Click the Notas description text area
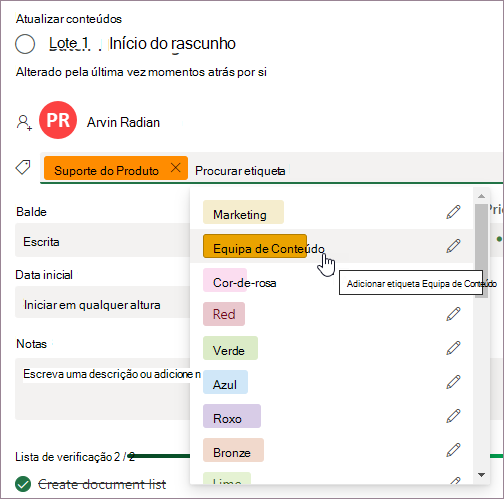 tap(102, 389)
